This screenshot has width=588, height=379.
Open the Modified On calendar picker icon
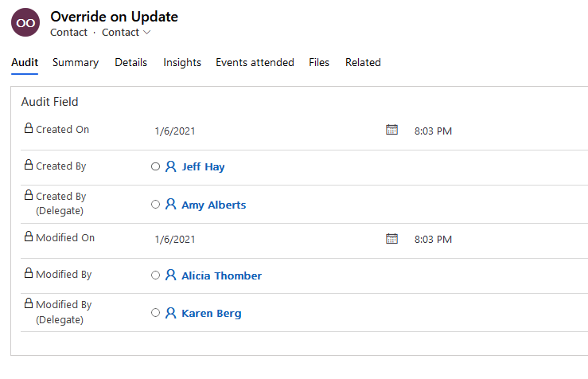point(391,238)
